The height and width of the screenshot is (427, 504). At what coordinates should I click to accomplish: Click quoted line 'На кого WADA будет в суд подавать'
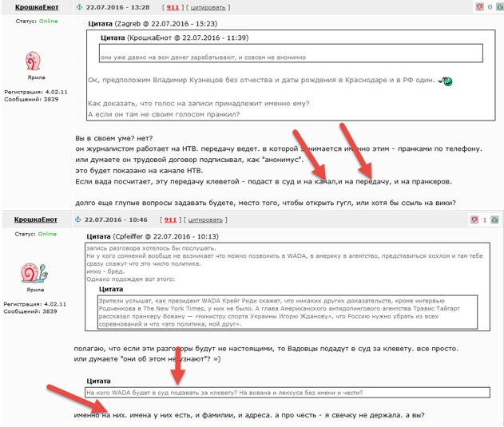(224, 393)
